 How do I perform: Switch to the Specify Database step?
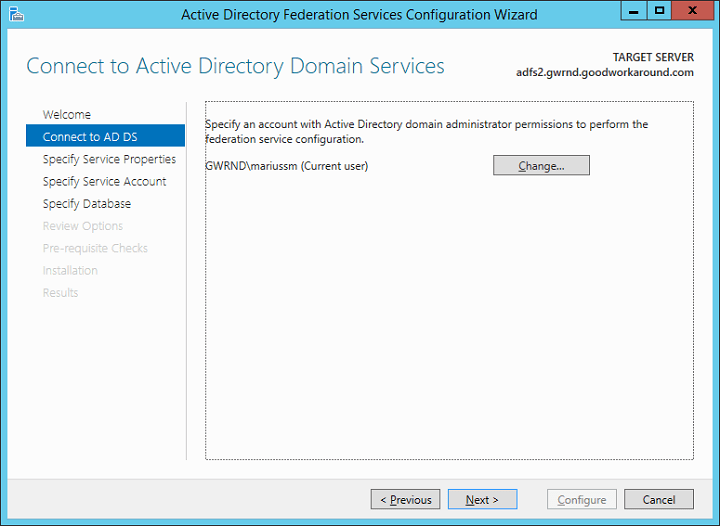point(87,204)
